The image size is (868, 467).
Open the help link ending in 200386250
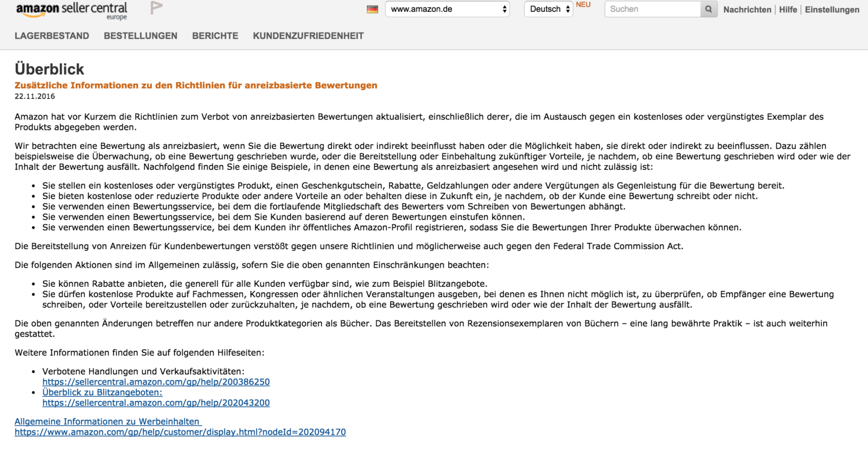[156, 382]
